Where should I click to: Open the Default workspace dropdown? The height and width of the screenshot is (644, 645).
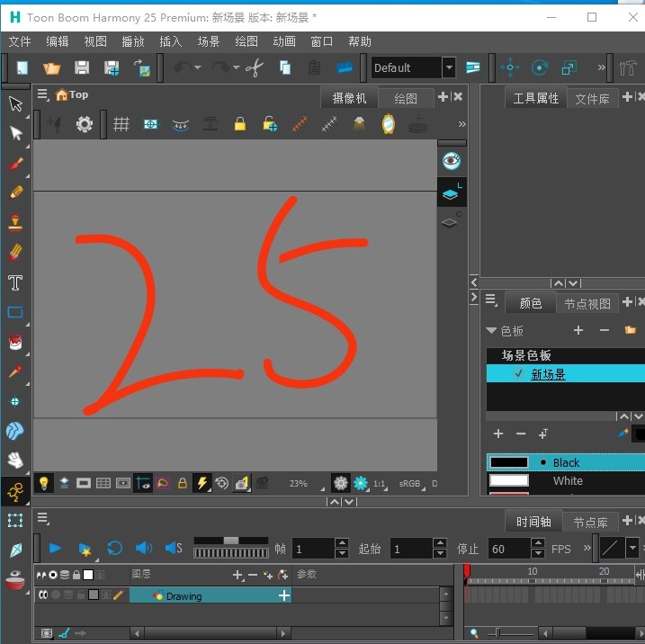(449, 67)
